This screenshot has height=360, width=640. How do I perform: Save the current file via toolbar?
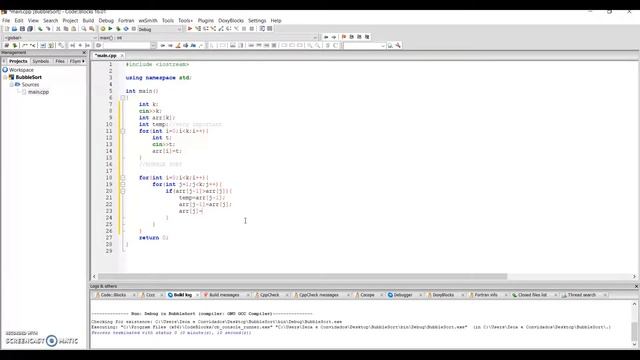(22, 29)
